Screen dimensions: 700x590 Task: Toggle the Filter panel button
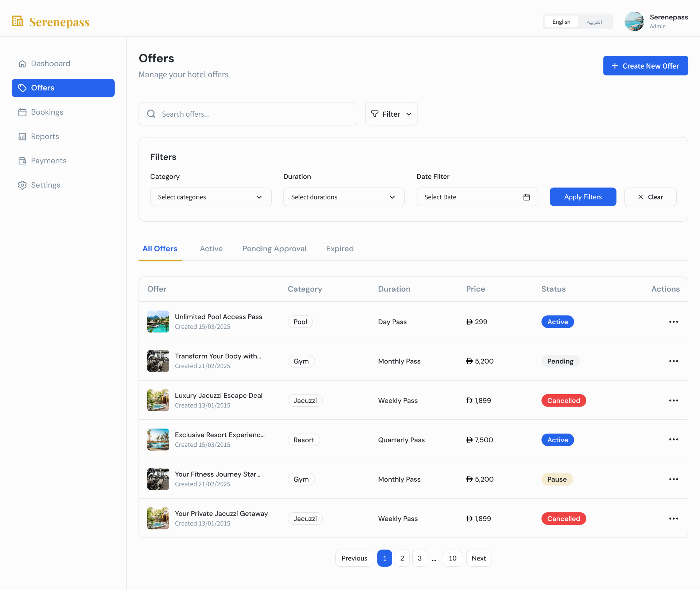click(391, 114)
